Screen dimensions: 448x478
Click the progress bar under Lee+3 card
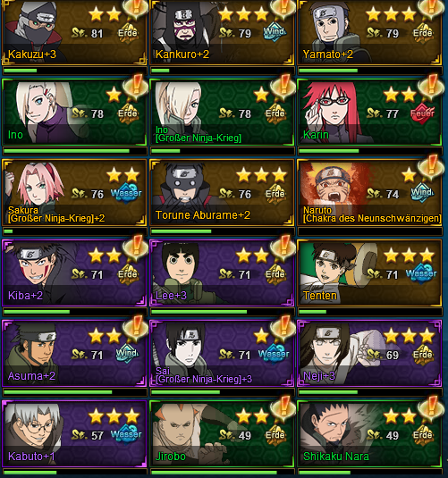click(x=222, y=312)
